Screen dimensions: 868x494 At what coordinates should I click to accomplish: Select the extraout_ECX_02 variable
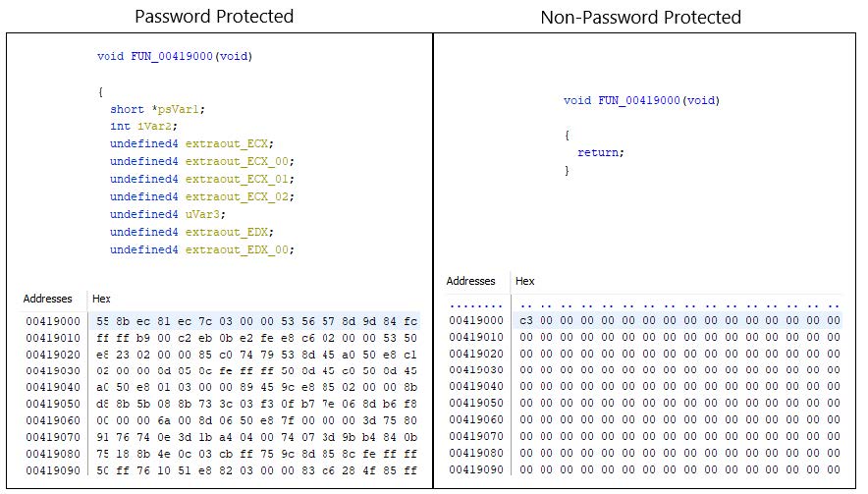click(240, 196)
